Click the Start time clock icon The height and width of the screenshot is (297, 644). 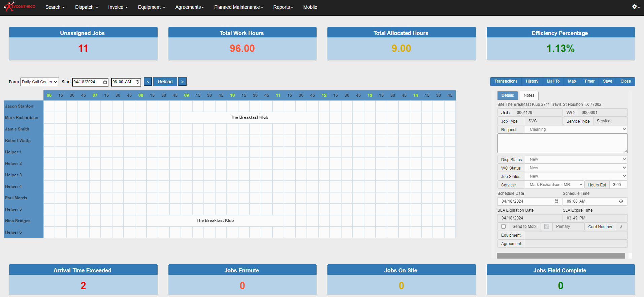(x=137, y=82)
